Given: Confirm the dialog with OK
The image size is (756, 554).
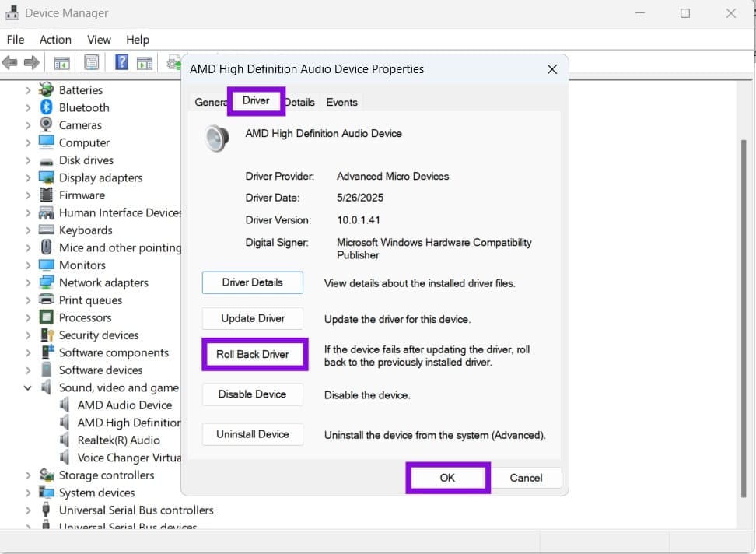Looking at the screenshot, I should click(447, 477).
